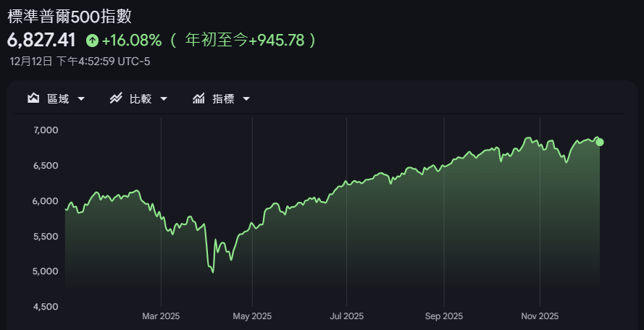Click the 標準普爾500指數 title

[x=70, y=17]
